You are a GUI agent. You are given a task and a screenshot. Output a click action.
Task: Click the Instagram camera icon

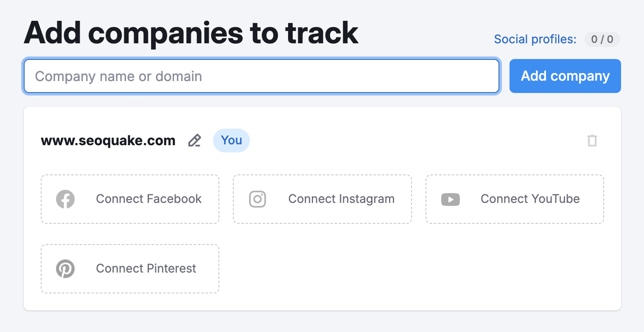[258, 199]
